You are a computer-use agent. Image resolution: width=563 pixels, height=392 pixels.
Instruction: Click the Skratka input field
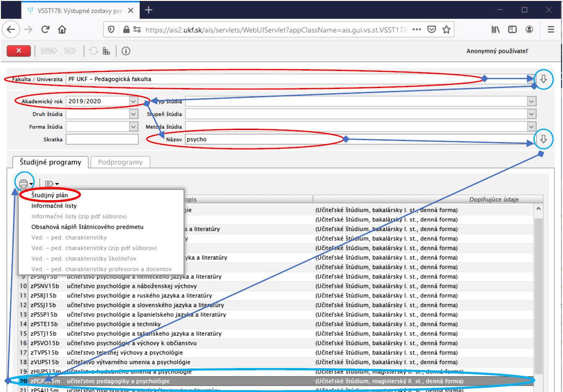(x=102, y=139)
